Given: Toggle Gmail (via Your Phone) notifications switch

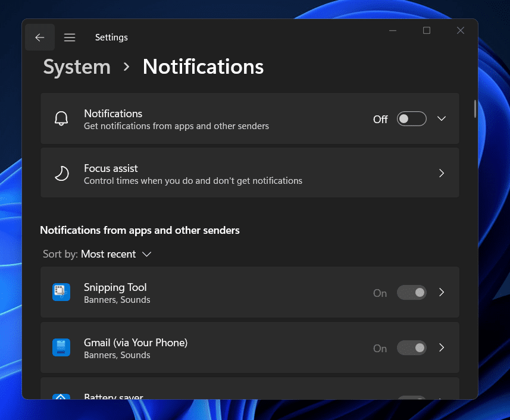Looking at the screenshot, I should (412, 348).
